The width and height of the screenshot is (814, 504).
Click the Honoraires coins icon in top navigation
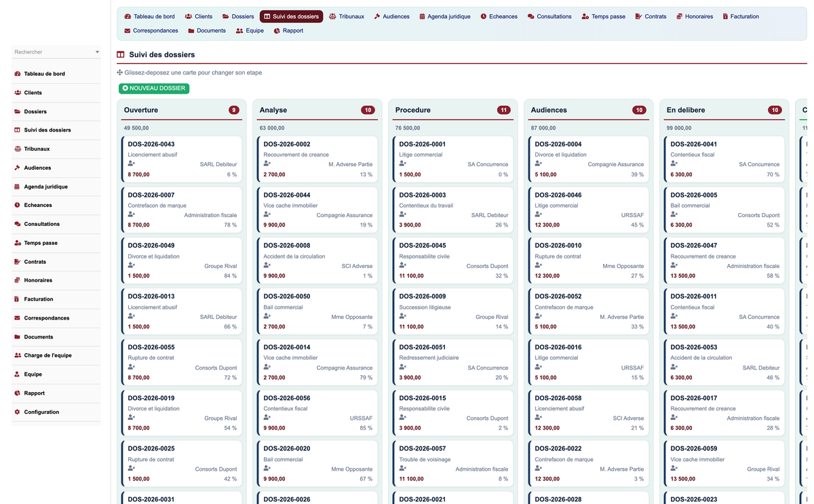tap(679, 16)
